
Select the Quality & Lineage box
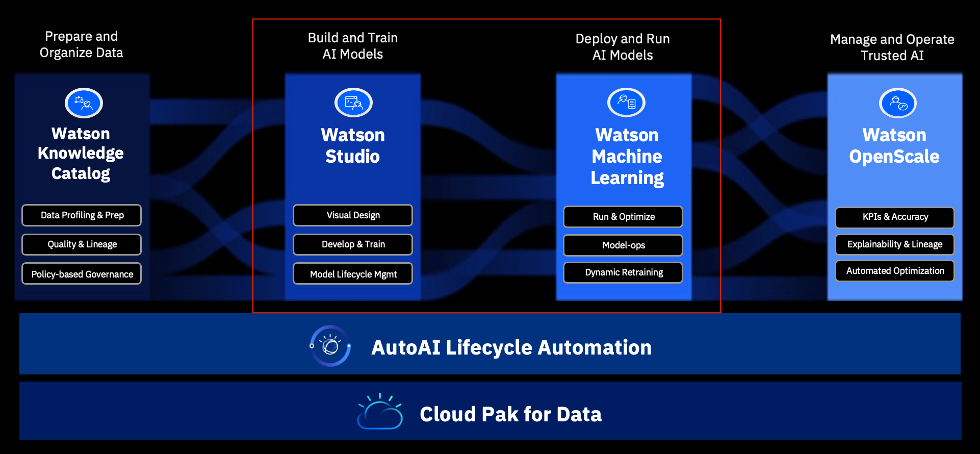coord(82,244)
